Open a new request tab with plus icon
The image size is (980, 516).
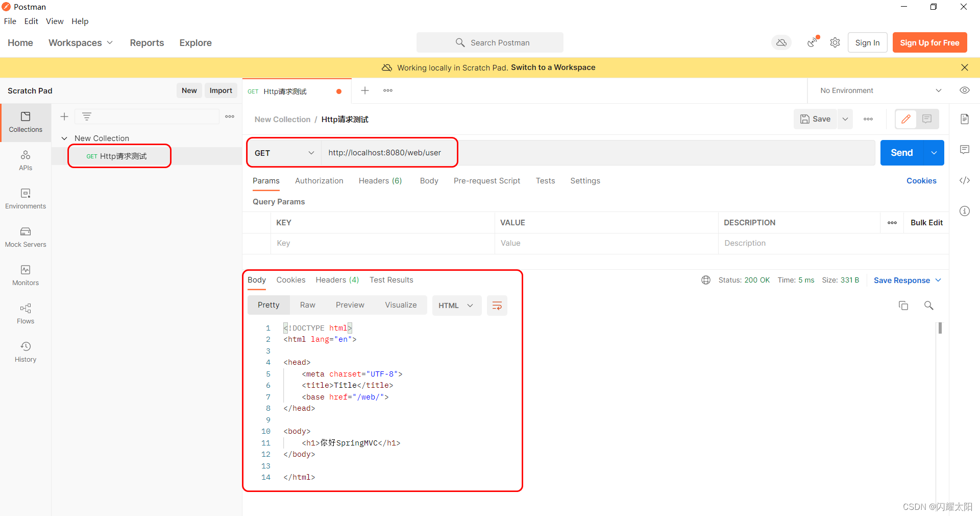pyautogui.click(x=365, y=90)
